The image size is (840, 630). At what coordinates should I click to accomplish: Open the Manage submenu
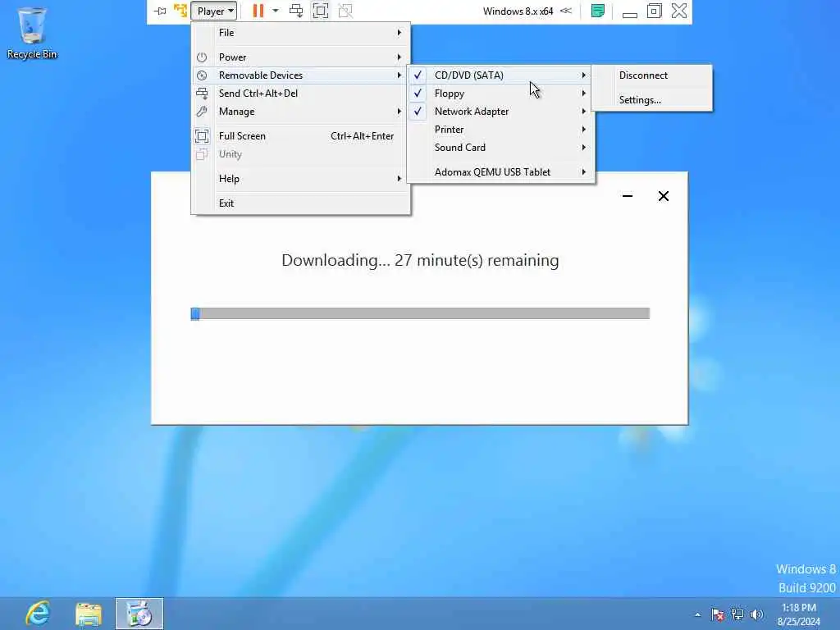click(301, 112)
